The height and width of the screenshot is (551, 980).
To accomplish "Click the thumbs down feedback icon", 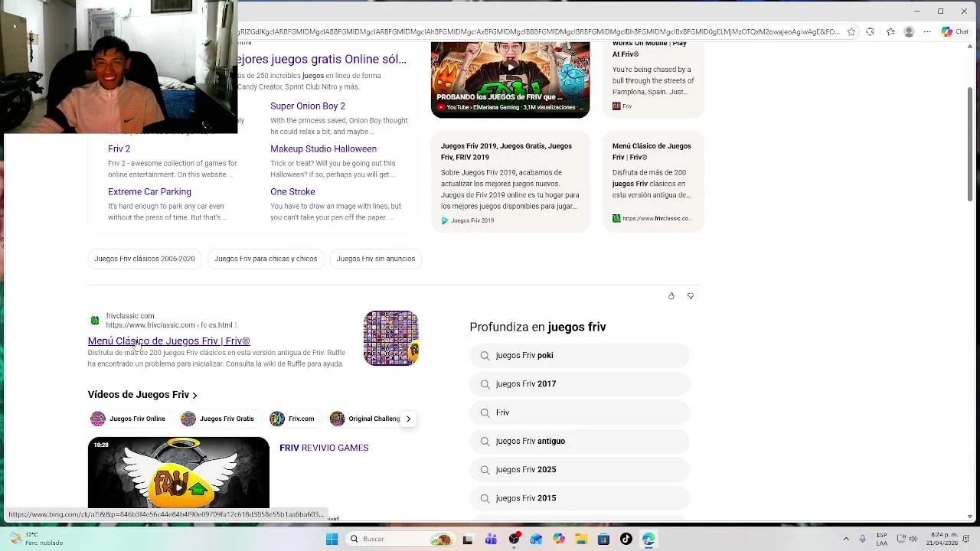I will click(x=690, y=296).
